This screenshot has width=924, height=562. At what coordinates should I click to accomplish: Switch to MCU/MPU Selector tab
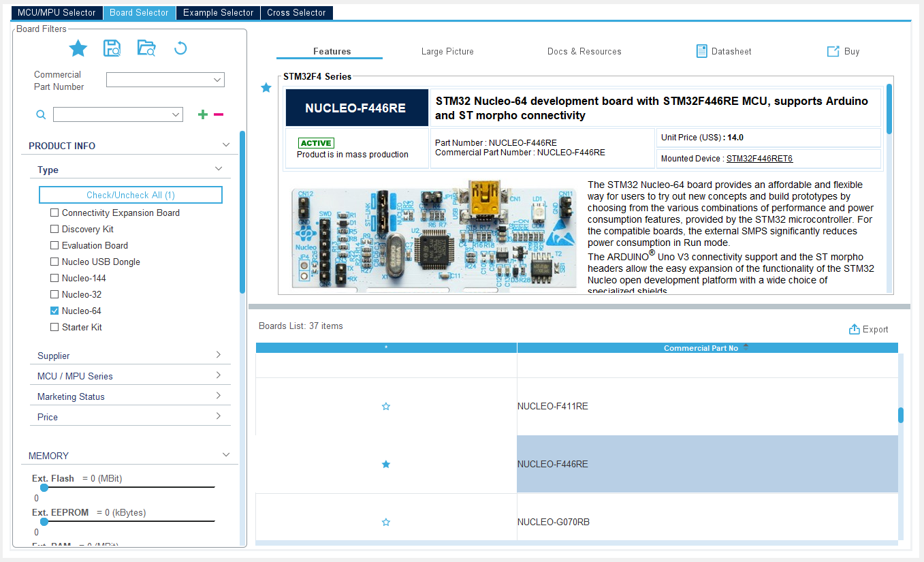(57, 13)
